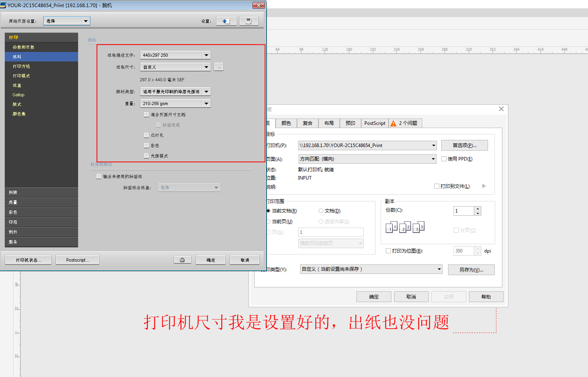Screen dimensions: 588x377
Task: Click 取消 in the CorelDRAW print dialog
Action: coord(411,297)
